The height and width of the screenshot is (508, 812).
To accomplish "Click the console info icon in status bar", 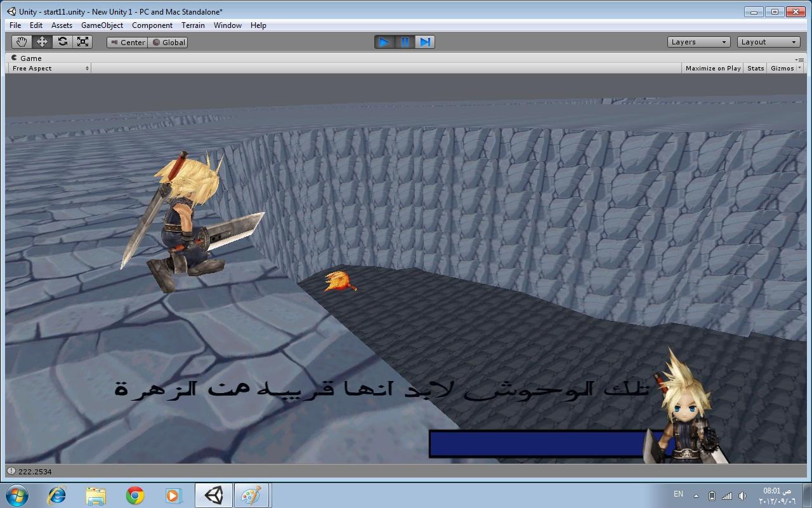I will [11, 471].
